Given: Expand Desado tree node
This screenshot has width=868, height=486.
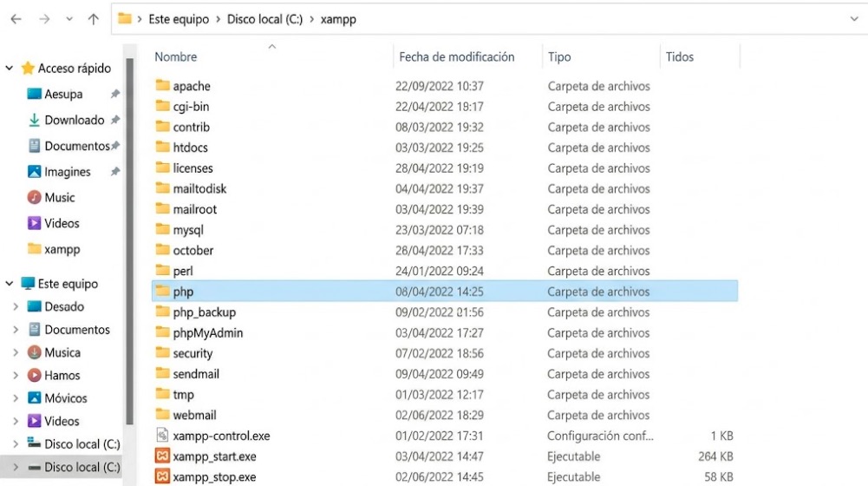Looking at the screenshot, I should coord(16,306).
